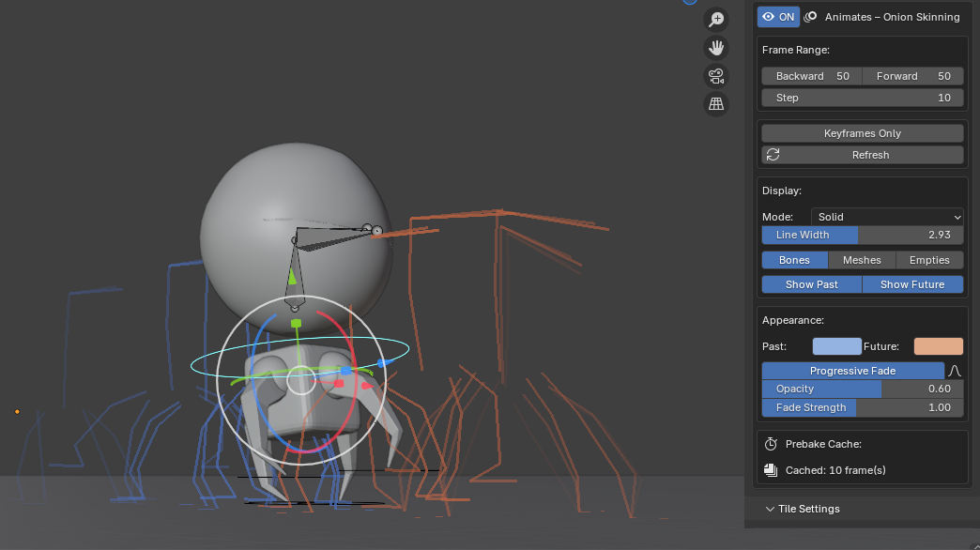
Task: Click the cached frames stack icon
Action: [x=771, y=470]
